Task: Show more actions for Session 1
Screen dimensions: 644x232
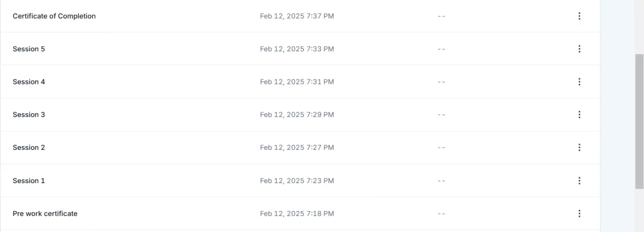Action: point(579,180)
